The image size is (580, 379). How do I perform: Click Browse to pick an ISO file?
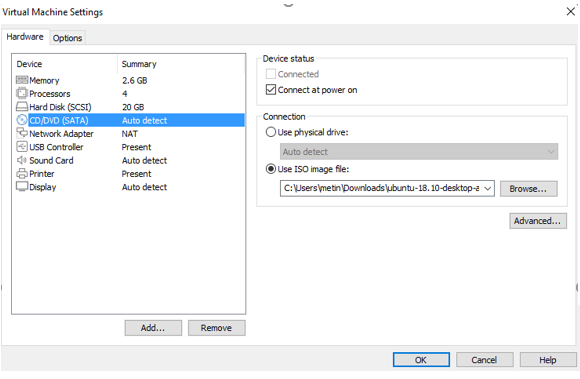[x=528, y=189]
